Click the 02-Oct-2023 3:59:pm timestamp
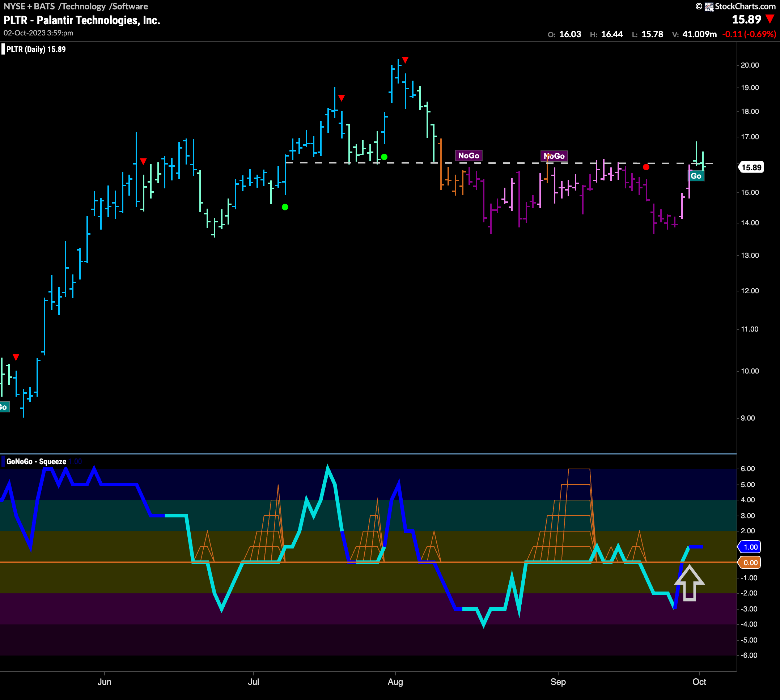780x700 pixels. pyautogui.click(x=38, y=33)
